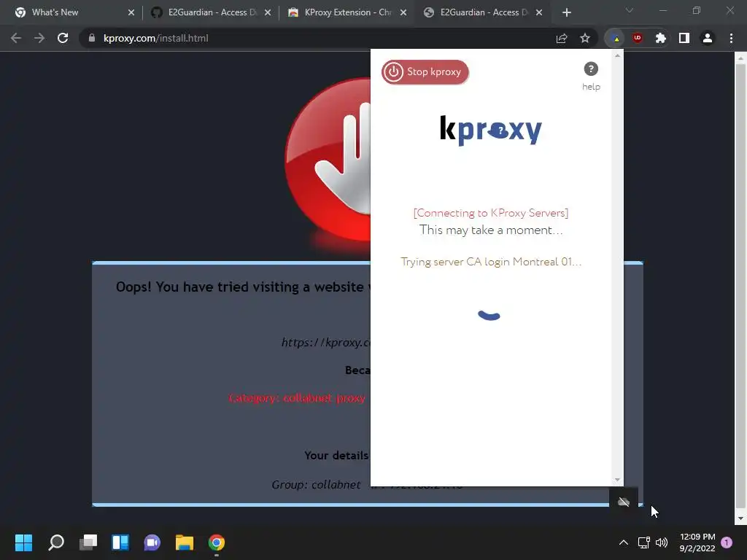Show hidden system tray icons
This screenshot has height=560, width=747.
pyautogui.click(x=623, y=542)
